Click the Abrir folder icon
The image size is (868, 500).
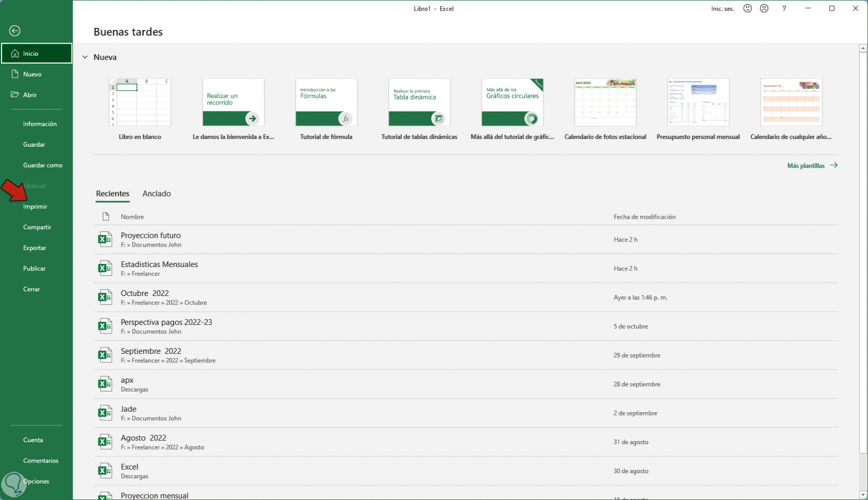[x=15, y=95]
